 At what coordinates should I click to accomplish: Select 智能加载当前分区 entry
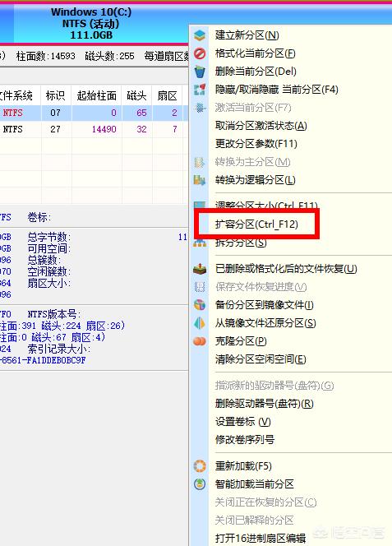(x=255, y=484)
